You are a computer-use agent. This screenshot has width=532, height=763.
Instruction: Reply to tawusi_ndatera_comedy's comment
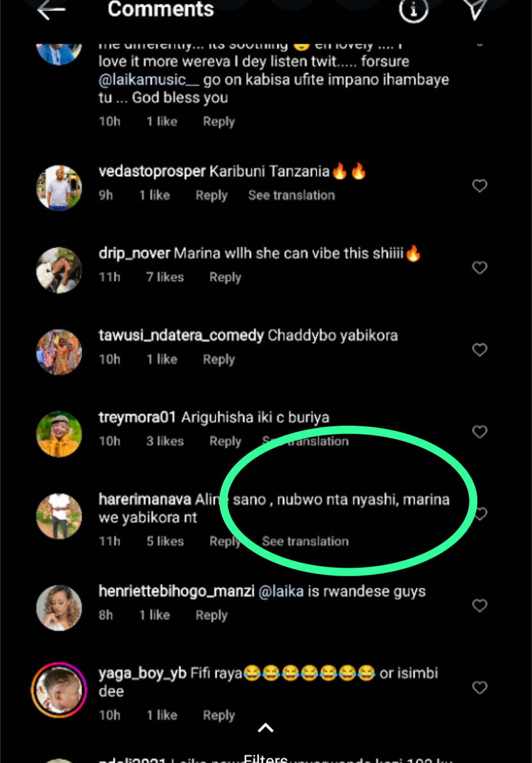(219, 359)
